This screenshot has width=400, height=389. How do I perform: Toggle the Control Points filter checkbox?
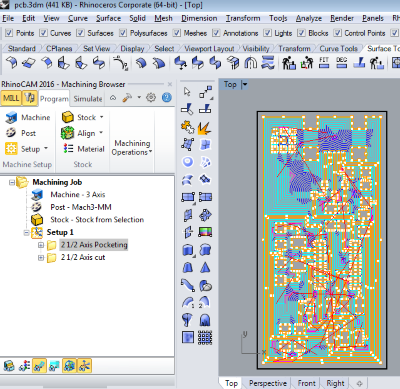338,33
